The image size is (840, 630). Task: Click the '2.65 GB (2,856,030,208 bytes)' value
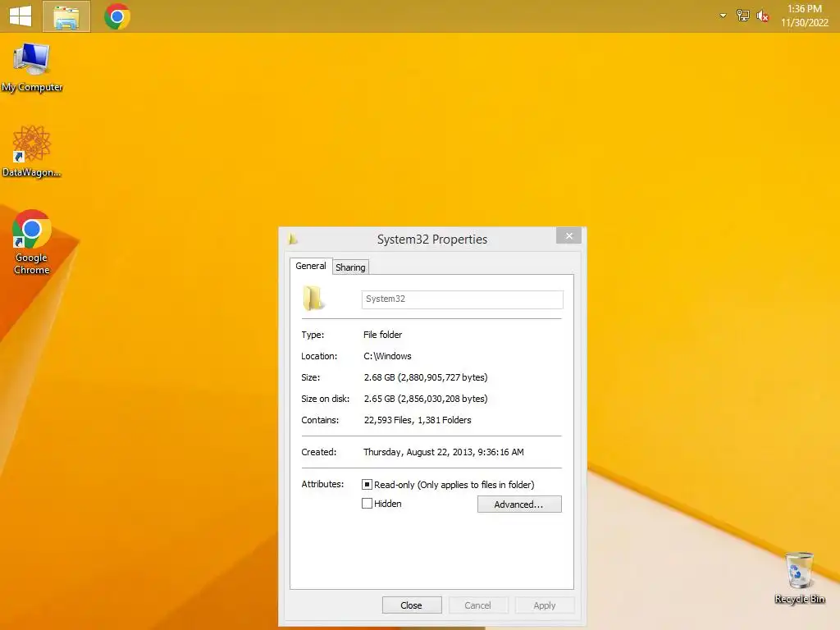426,399
